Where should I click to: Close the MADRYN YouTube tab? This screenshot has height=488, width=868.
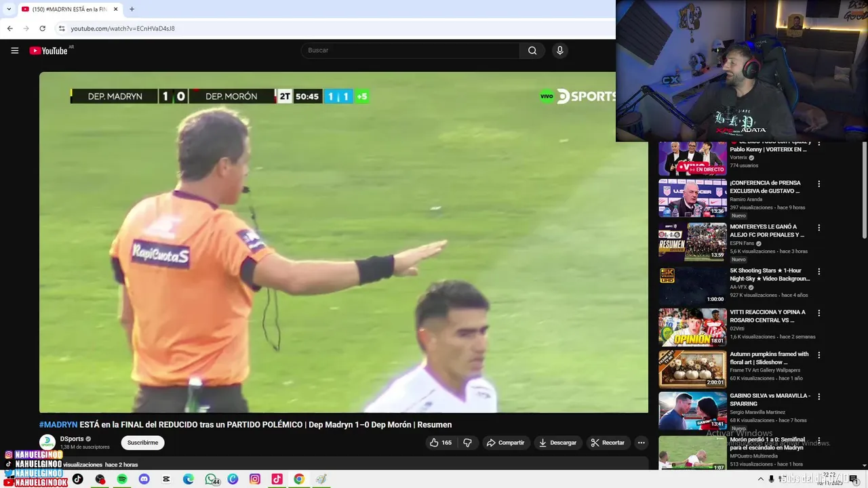click(115, 9)
